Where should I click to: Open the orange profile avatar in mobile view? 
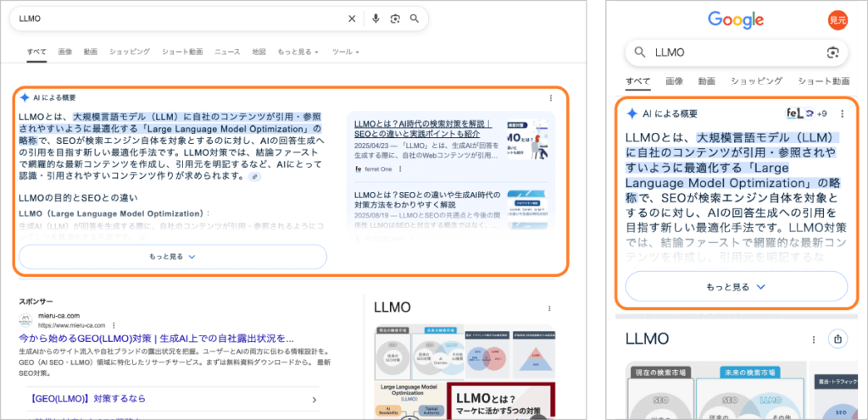point(837,19)
